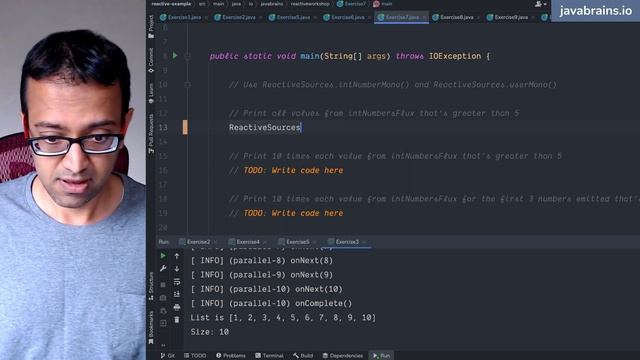Open TODO tool window
This screenshot has height=360, width=640.
pyautogui.click(x=195, y=356)
